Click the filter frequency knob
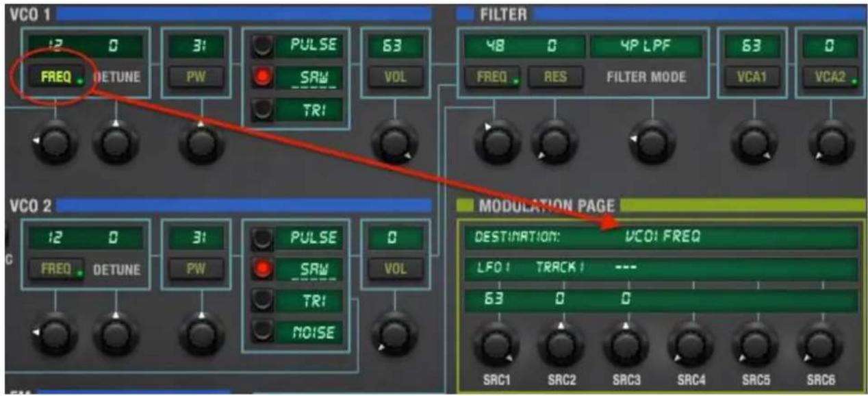 click(496, 143)
